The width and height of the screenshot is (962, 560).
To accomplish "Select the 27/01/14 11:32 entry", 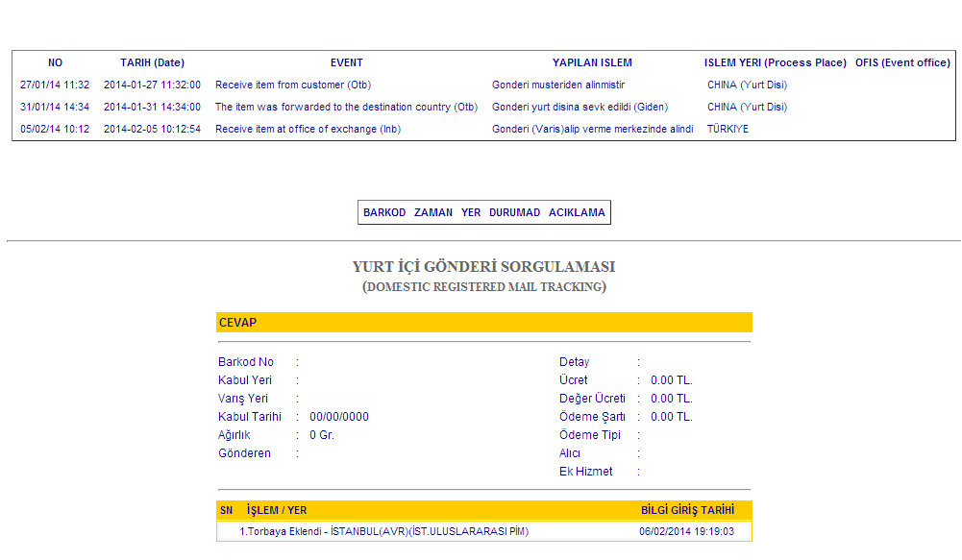I will (55, 85).
